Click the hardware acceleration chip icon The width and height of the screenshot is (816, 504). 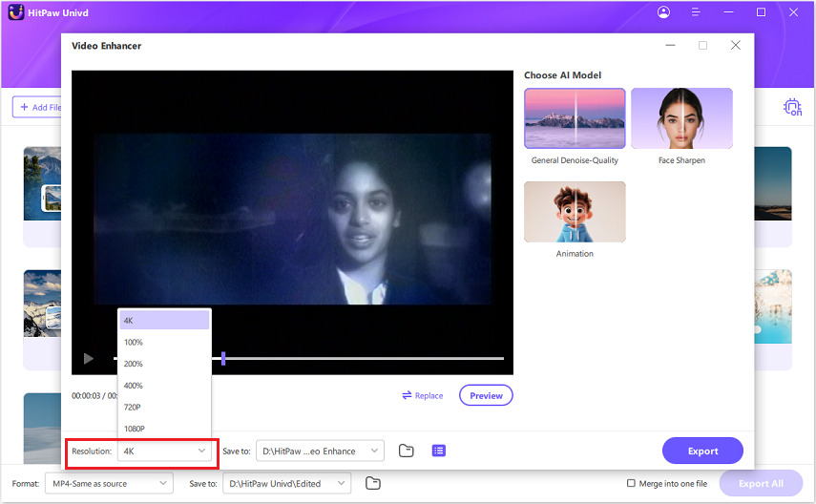tap(791, 107)
